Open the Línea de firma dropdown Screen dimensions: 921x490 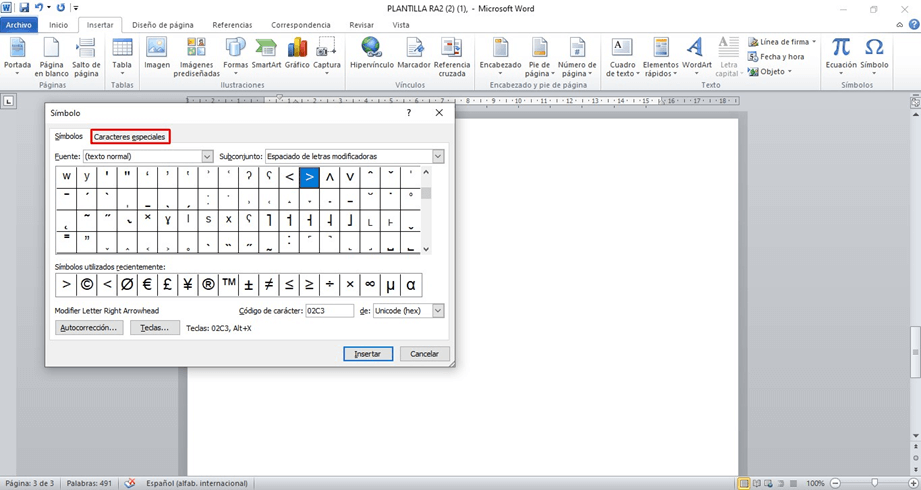[814, 42]
